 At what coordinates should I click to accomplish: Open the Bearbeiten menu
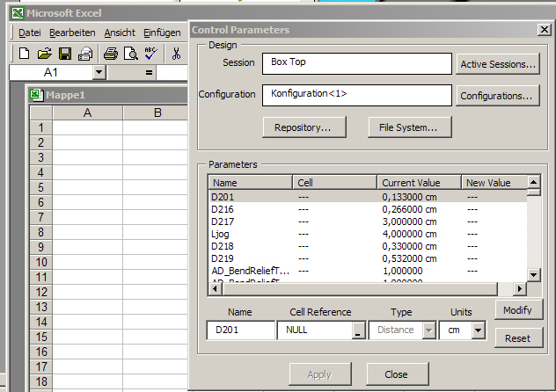72,33
